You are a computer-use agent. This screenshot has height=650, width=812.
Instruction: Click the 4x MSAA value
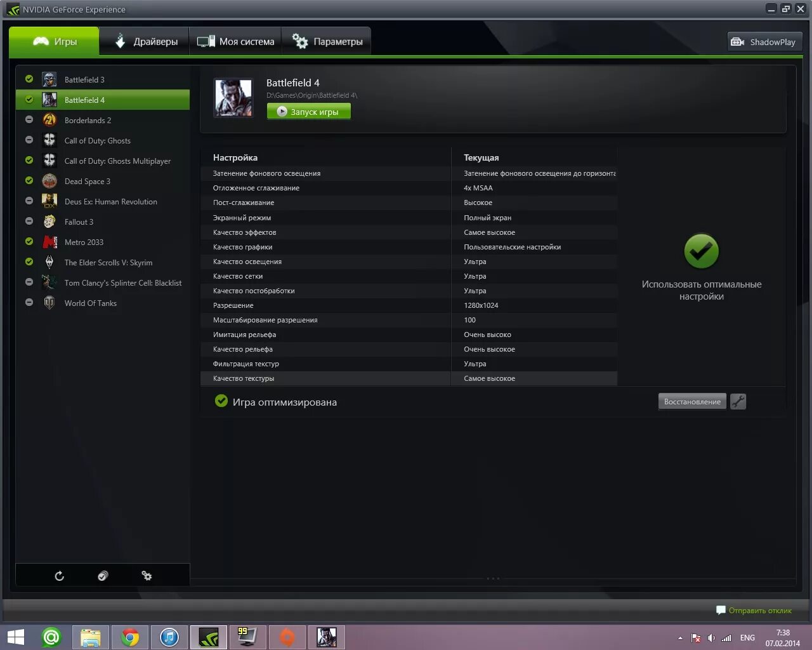pyautogui.click(x=478, y=188)
